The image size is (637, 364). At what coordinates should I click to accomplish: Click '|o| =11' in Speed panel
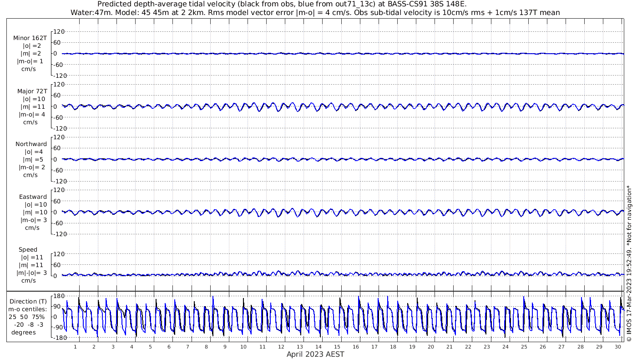(x=32, y=257)
